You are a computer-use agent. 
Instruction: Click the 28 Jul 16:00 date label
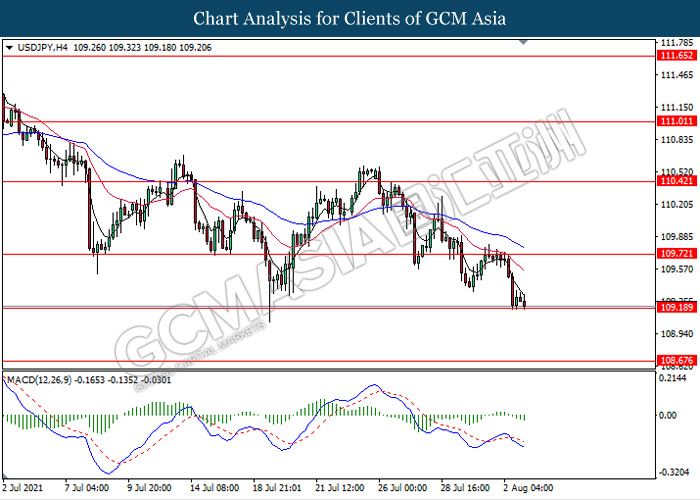click(x=465, y=488)
